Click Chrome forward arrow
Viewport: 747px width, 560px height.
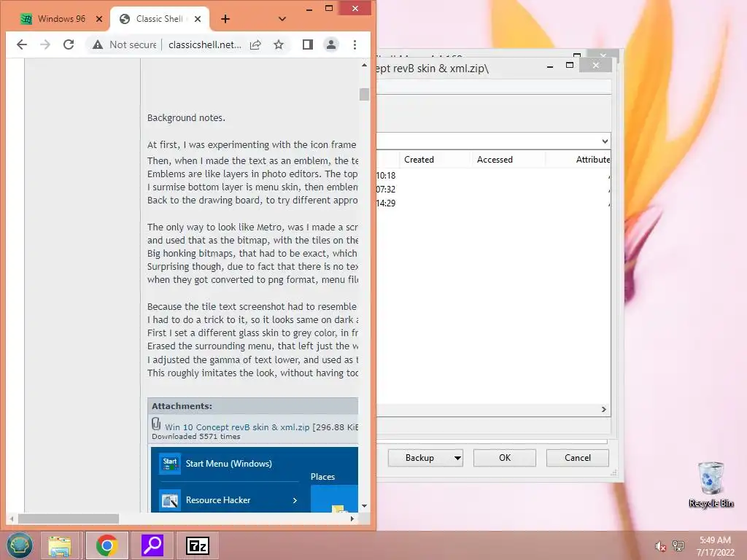(45, 44)
